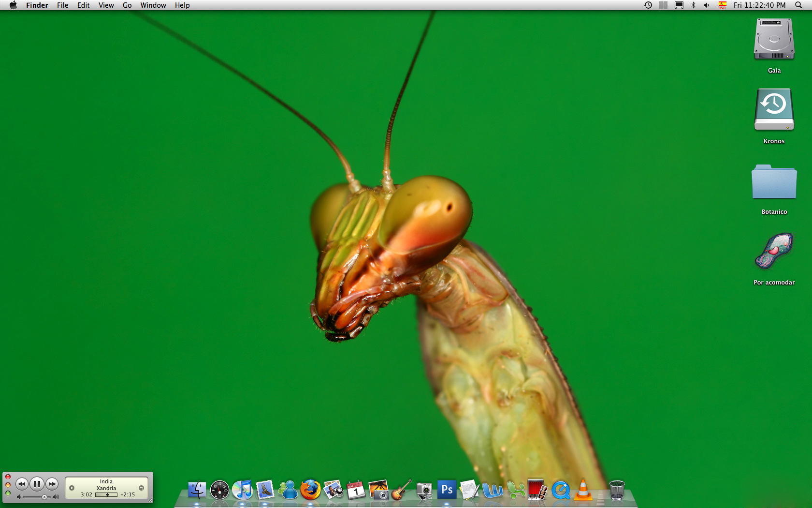812x508 pixels.
Task: Open the volume menu bar dropdown
Action: tap(706, 5)
